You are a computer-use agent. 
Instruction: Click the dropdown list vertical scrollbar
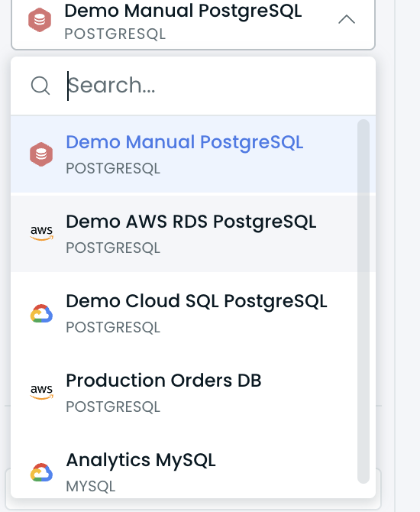363,301
